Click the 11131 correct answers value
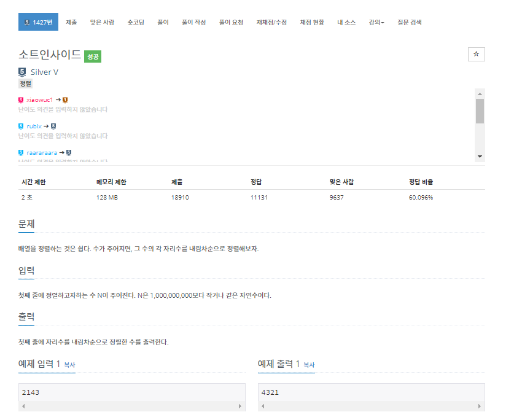Viewport: 514px width, 420px height. tap(259, 197)
